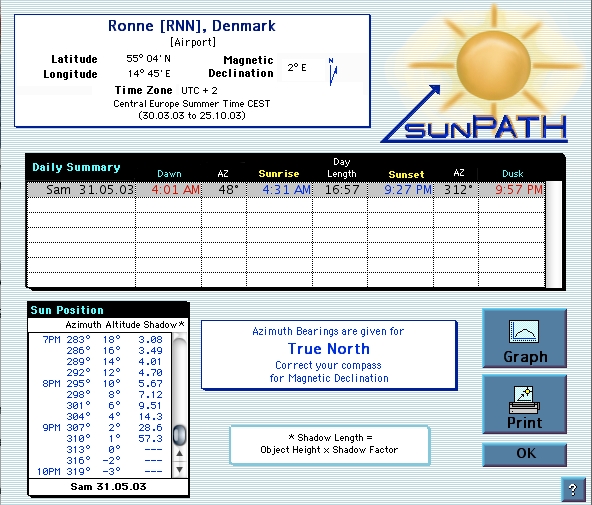The height and width of the screenshot is (505, 592).
Task: Click the day length value 16:57
Action: (x=342, y=189)
